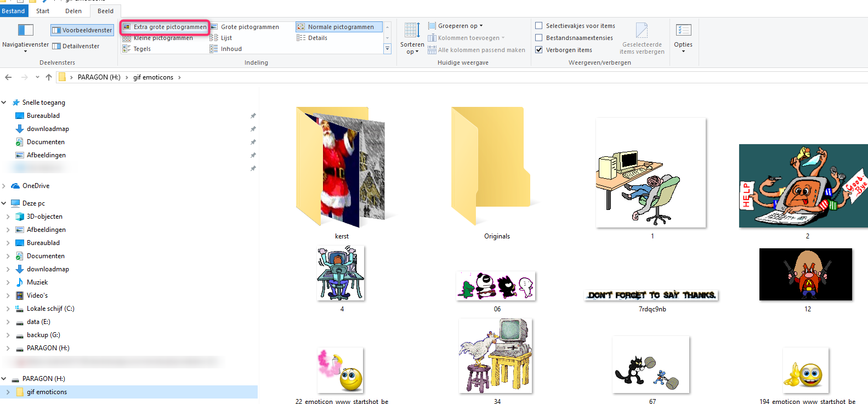Enable Selectievakjes voor items checkbox
The image size is (868, 404).
tap(538, 26)
